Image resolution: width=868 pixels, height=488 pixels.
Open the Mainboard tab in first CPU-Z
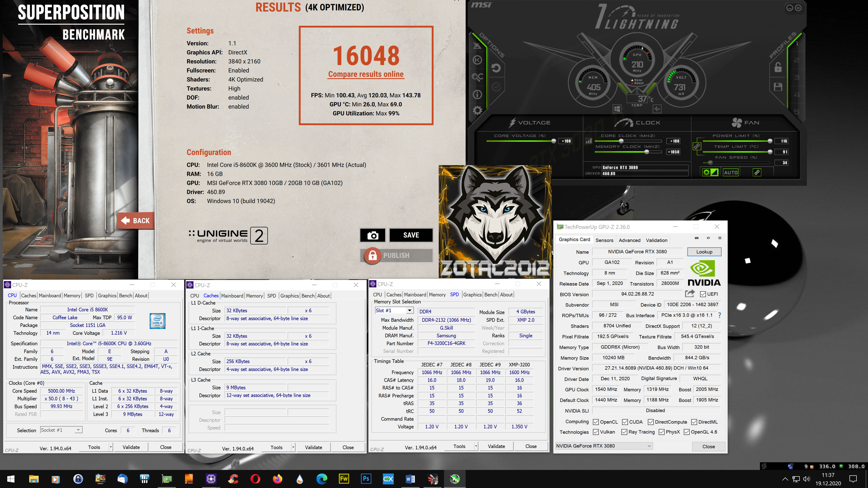coord(50,295)
